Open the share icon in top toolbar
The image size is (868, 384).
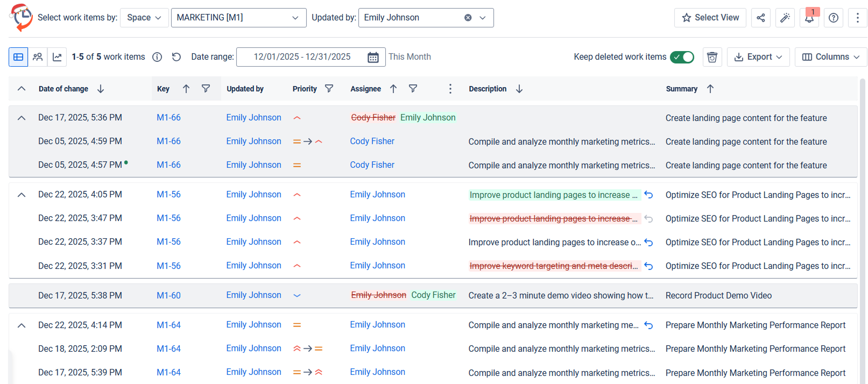coord(760,18)
